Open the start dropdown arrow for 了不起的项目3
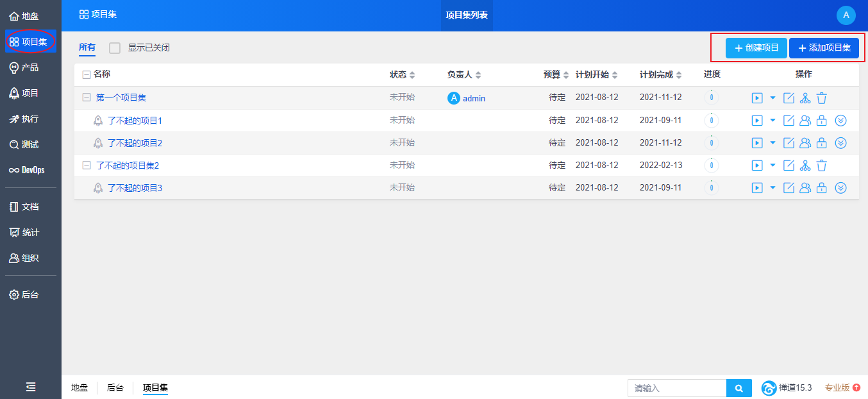The width and height of the screenshot is (868, 399). click(x=772, y=188)
